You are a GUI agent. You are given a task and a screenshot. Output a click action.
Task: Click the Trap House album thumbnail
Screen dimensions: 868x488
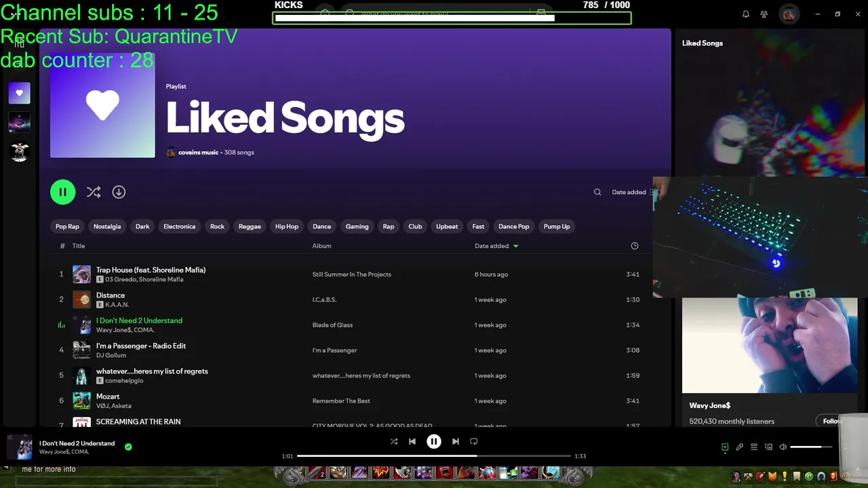click(81, 274)
